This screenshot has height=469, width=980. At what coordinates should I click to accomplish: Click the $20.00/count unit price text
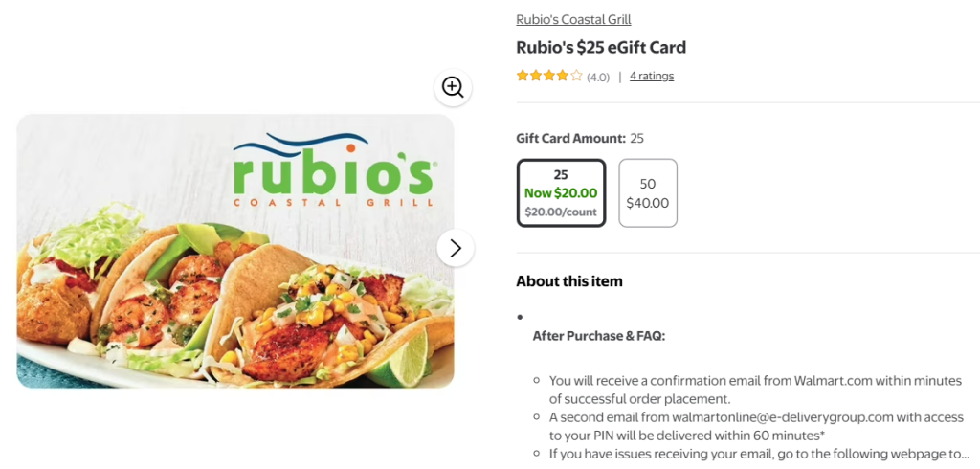(561, 212)
